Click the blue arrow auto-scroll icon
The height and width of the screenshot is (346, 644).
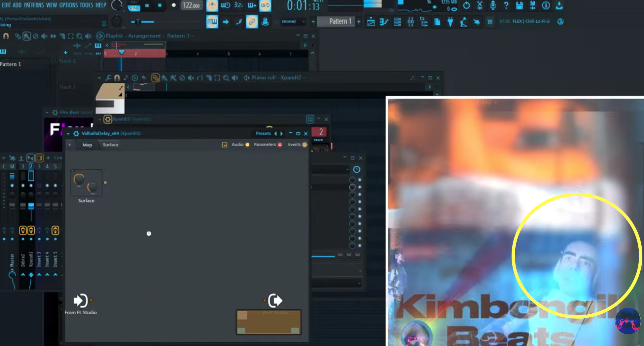tap(226, 22)
